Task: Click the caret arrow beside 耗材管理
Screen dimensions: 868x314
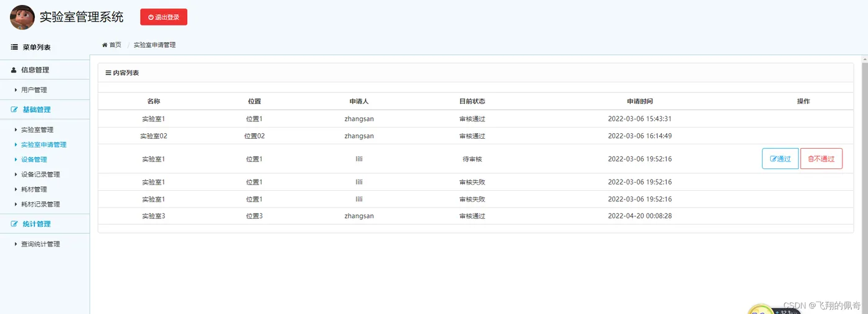Action: pos(16,190)
